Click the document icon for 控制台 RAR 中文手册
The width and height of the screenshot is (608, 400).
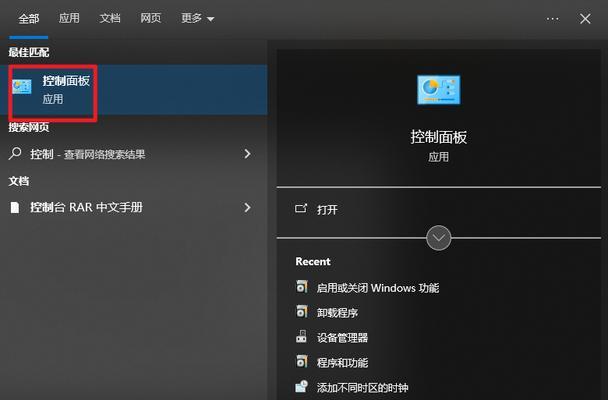click(15, 207)
